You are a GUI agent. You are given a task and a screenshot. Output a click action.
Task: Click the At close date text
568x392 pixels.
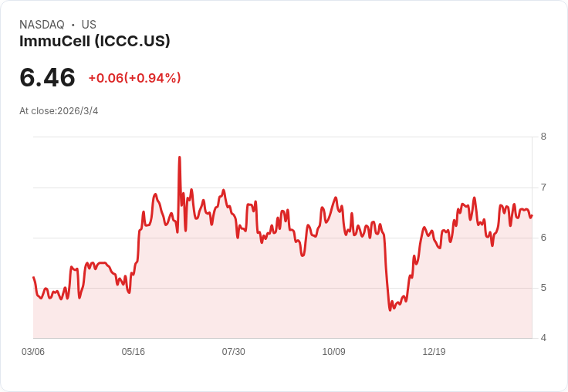click(x=59, y=111)
